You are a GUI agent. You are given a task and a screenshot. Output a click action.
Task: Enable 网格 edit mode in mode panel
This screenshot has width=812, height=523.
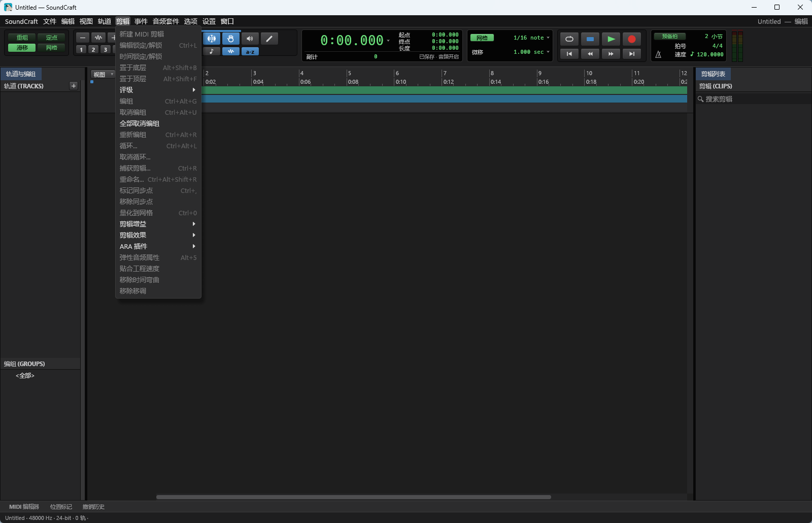tap(52, 48)
